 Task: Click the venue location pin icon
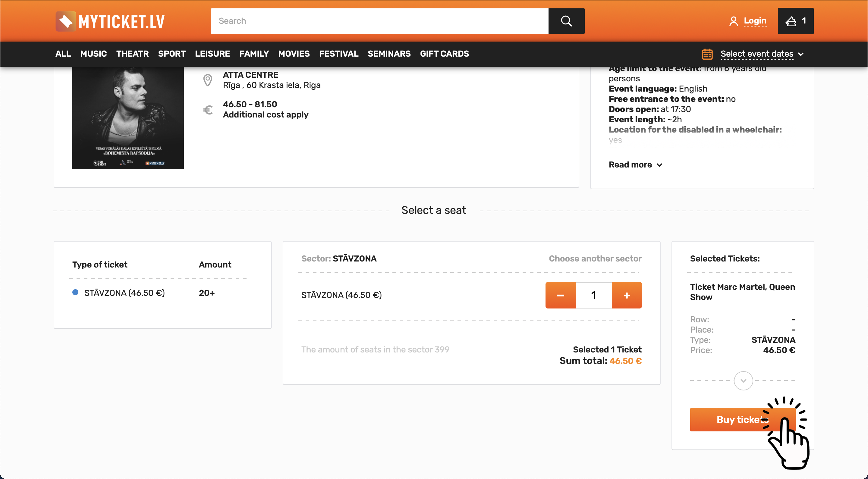pos(208,80)
